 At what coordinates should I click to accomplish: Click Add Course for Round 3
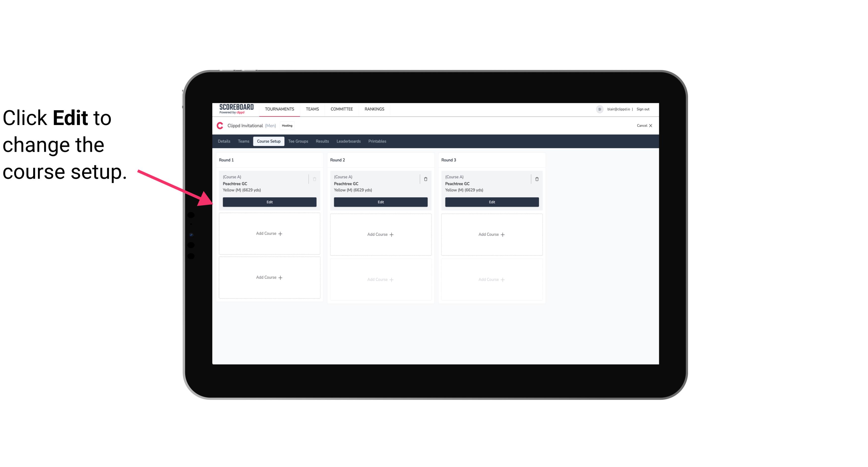pyautogui.click(x=492, y=234)
